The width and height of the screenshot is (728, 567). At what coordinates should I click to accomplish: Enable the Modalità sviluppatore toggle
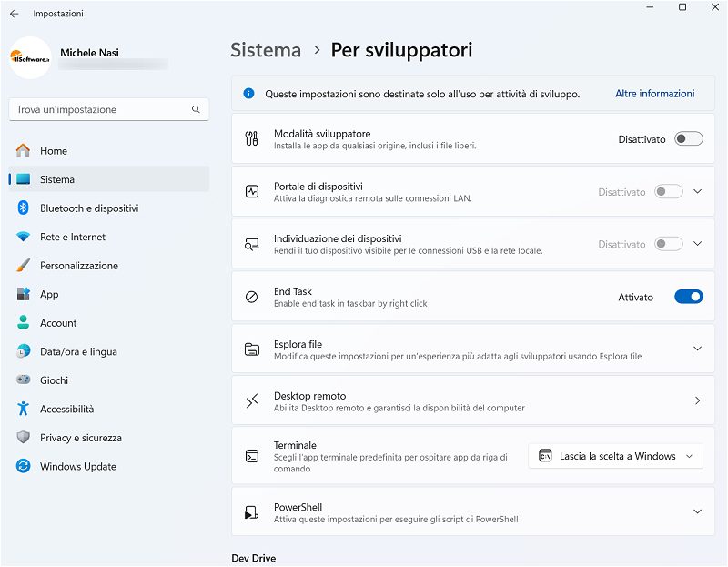pos(688,139)
